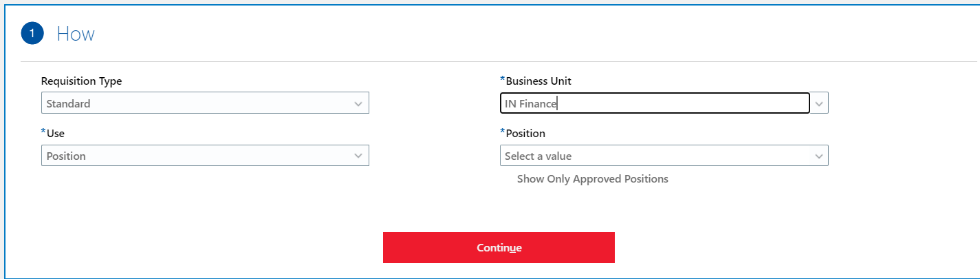Click the step 1 circle icon
The width and height of the screenshot is (980, 279).
tap(32, 33)
